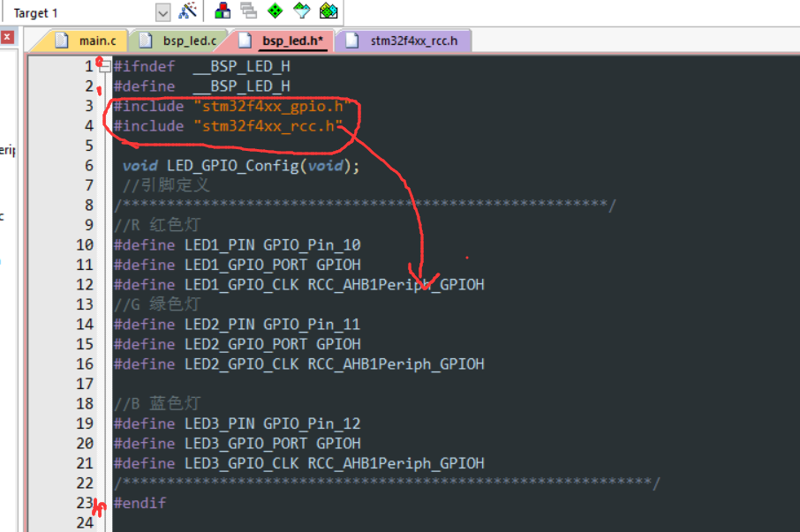Image resolution: width=800 pixels, height=532 pixels.
Task: Click line number 17 in the gutter
Action: pyautogui.click(x=85, y=384)
